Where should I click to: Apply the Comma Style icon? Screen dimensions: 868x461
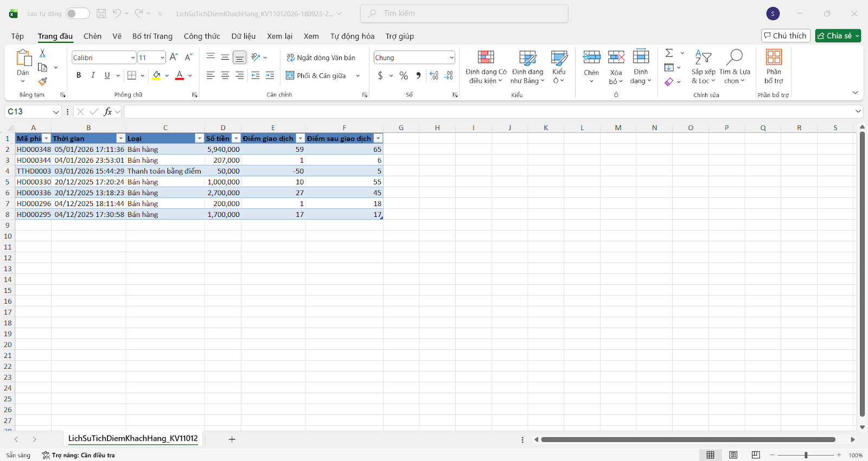(x=418, y=75)
